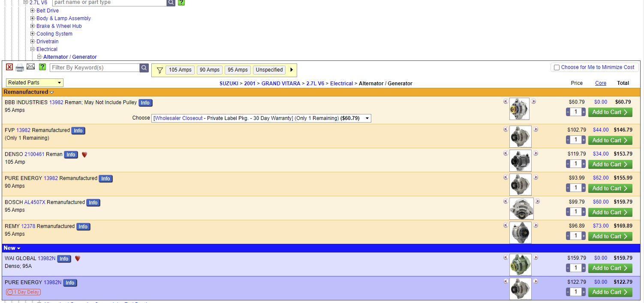Click the heart icon on WAI GLOBAL row
This screenshot has width=644, height=303.
point(78,258)
